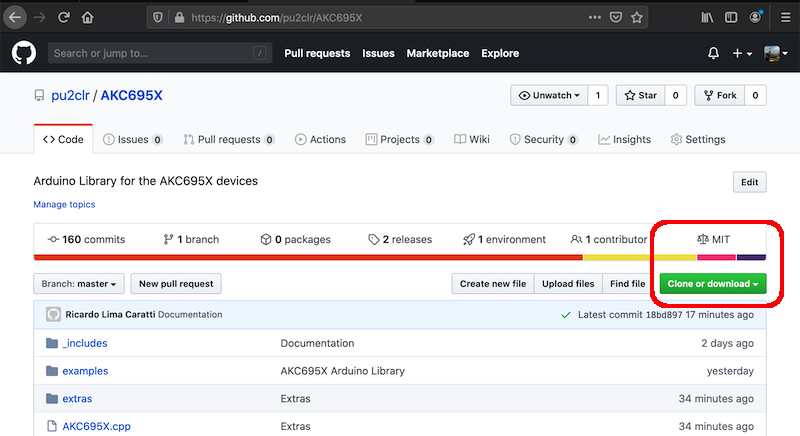
Task: Open the Unwatch dropdown button
Action: (549, 95)
